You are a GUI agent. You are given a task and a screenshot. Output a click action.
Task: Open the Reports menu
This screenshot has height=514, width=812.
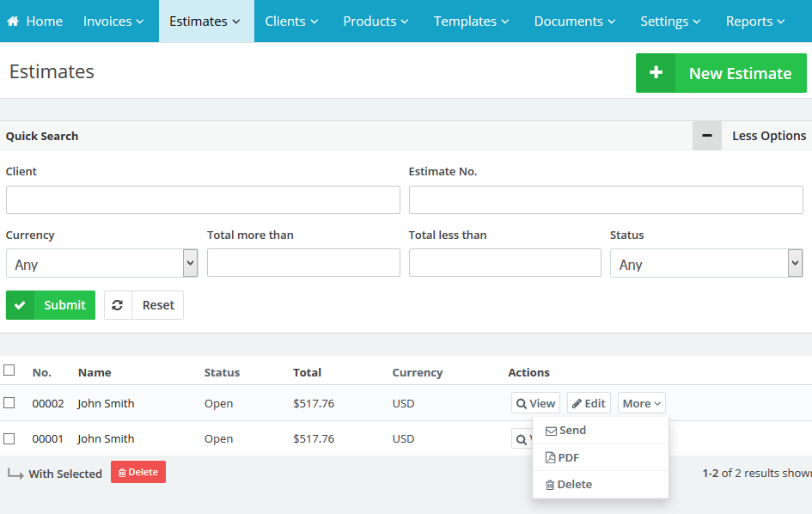tap(754, 21)
